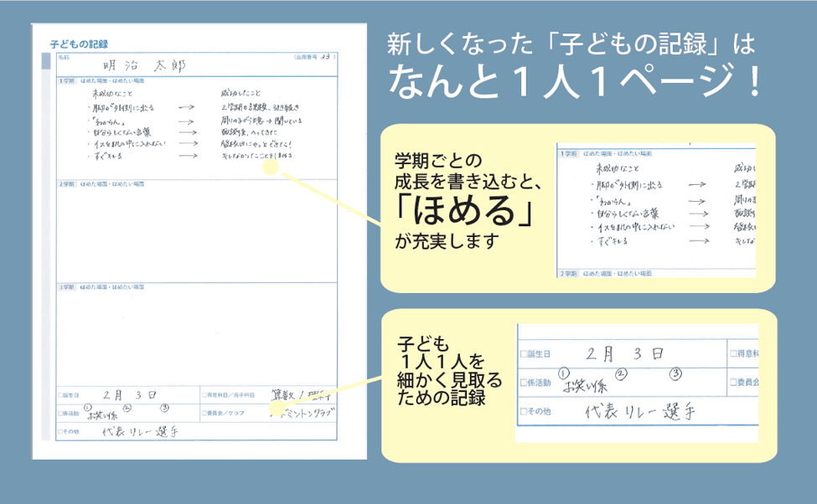Click the 3学期 ほめた場面 section header
This screenshot has height=504, width=817.
[x=101, y=287]
